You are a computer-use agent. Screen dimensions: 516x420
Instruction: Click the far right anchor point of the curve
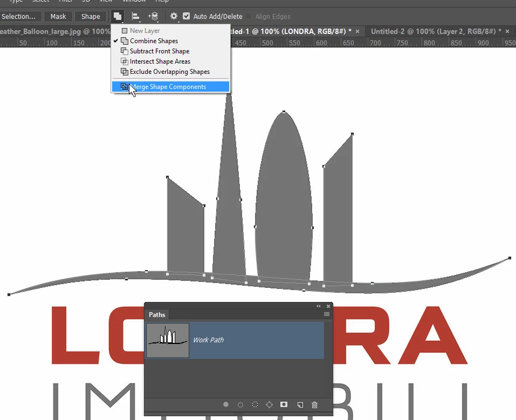coord(510,258)
